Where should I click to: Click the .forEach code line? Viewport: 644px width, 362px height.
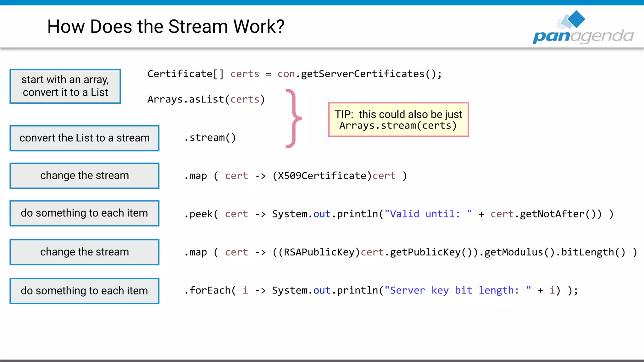click(x=381, y=290)
